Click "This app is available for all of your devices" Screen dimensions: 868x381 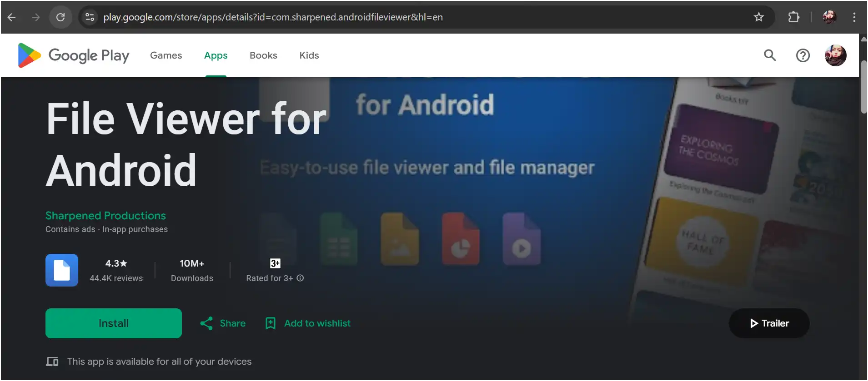tap(159, 361)
